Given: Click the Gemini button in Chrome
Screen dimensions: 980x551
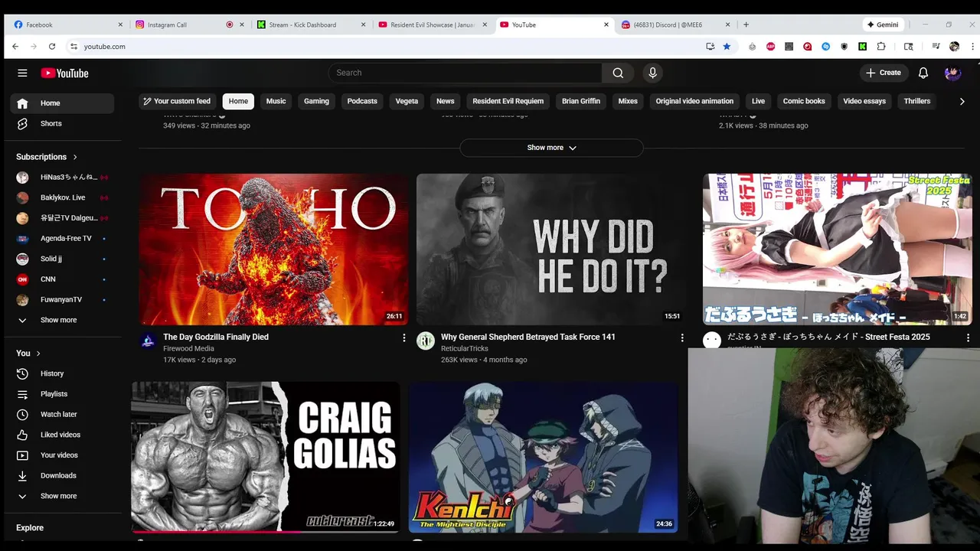Looking at the screenshot, I should (x=883, y=24).
